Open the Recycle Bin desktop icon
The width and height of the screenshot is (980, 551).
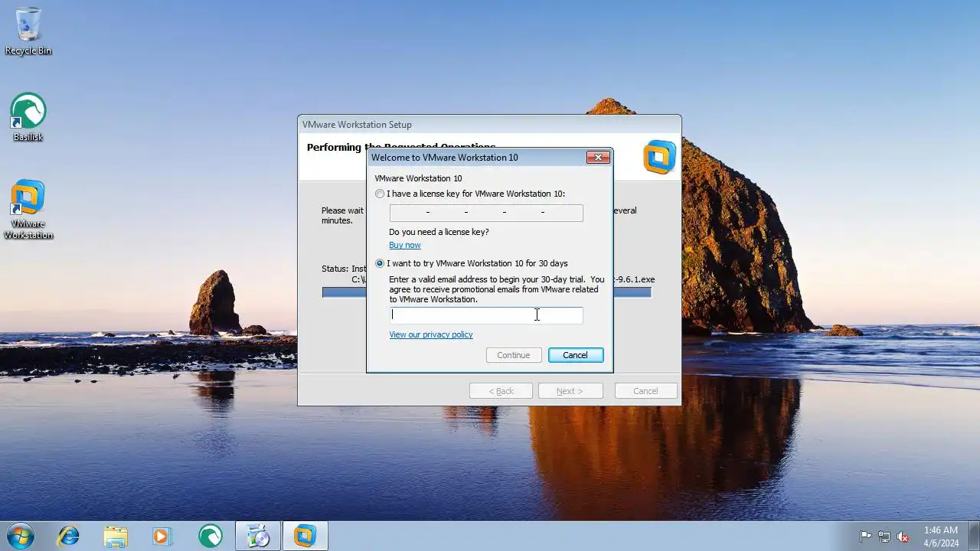(x=28, y=31)
